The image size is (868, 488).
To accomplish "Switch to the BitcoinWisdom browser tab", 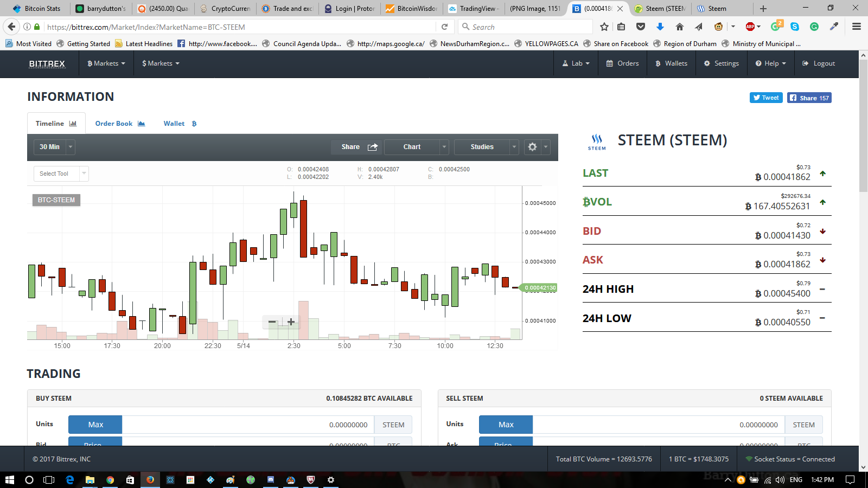I will tap(412, 8).
